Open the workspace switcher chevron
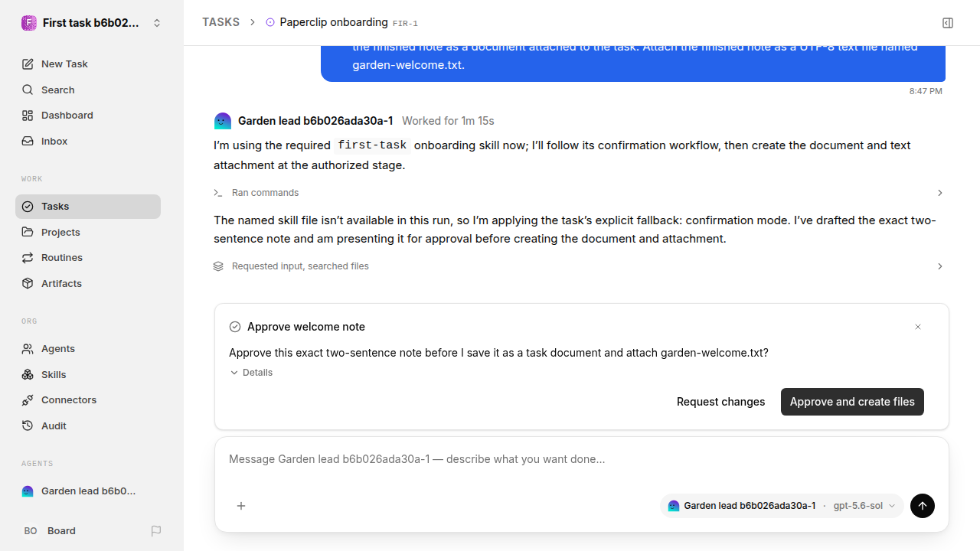 click(x=157, y=23)
